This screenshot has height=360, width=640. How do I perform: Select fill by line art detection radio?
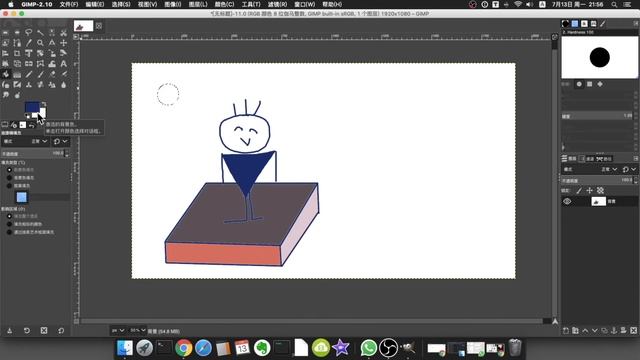(9, 232)
